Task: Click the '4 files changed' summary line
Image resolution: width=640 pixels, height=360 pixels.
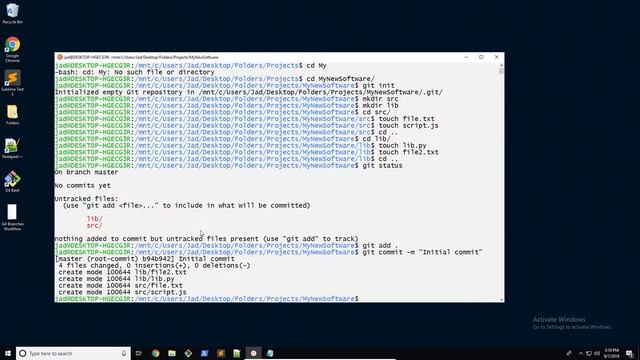Action: pyautogui.click(x=154, y=265)
